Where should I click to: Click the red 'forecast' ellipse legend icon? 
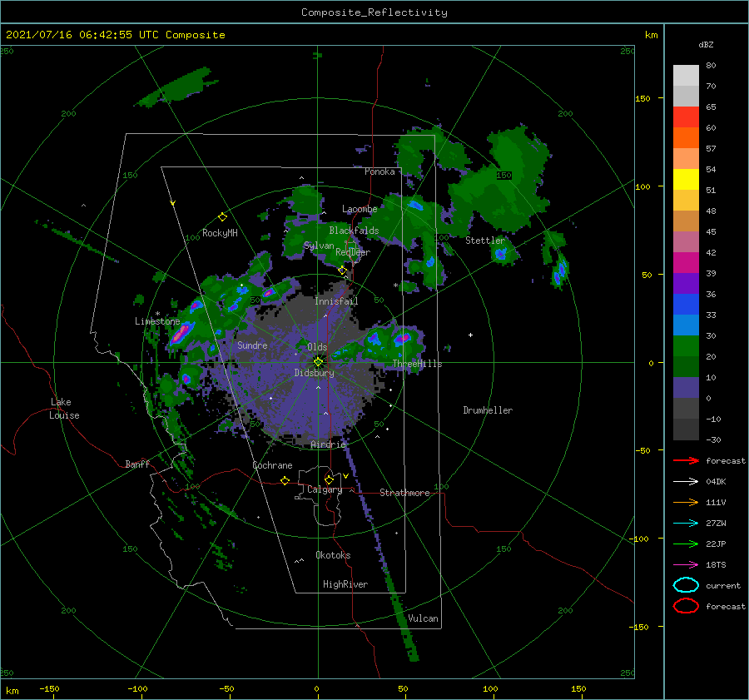tap(686, 606)
